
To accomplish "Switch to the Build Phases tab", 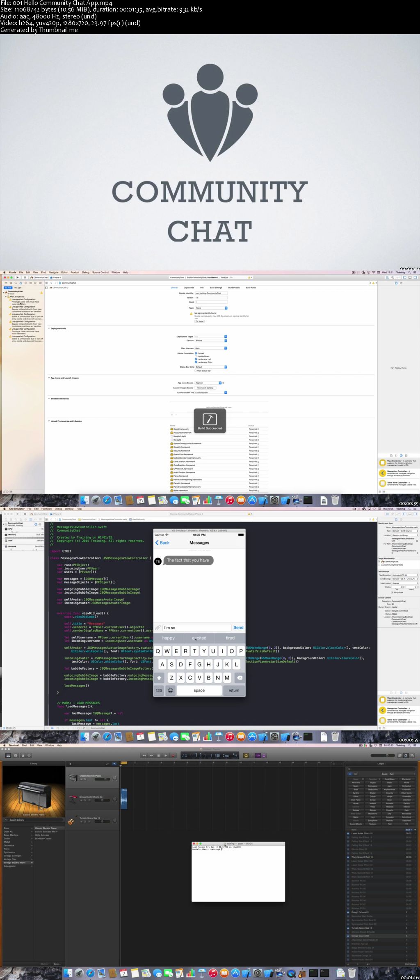I will [234, 288].
